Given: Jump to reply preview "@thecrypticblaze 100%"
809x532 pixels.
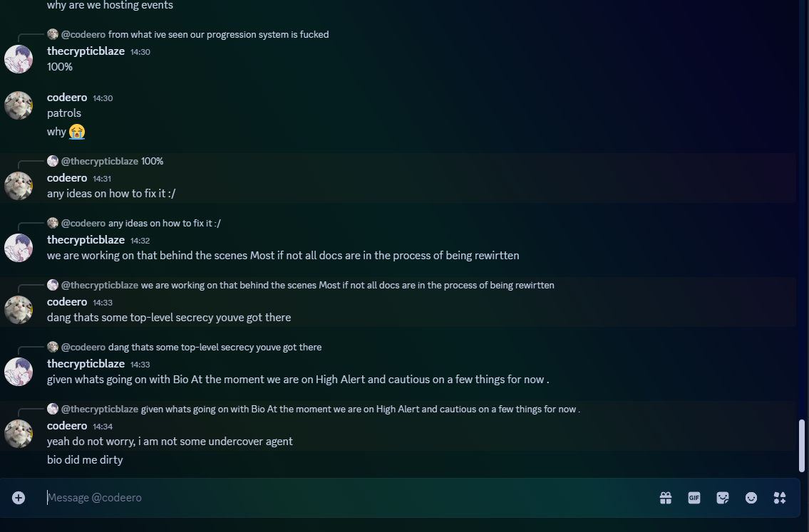Looking at the screenshot, I should coord(112,162).
